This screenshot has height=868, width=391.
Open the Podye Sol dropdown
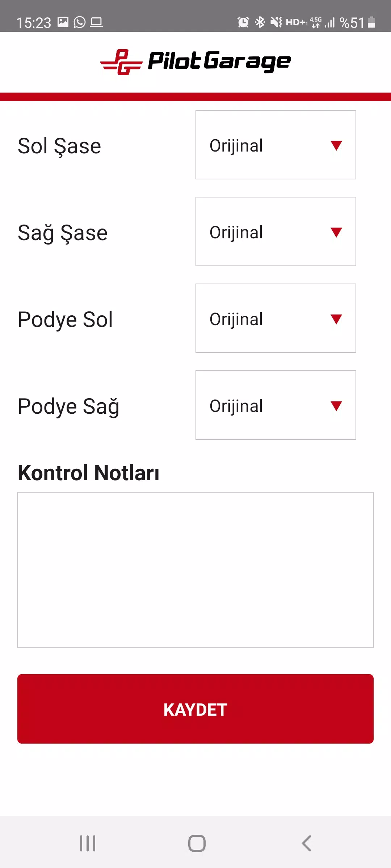276,319
